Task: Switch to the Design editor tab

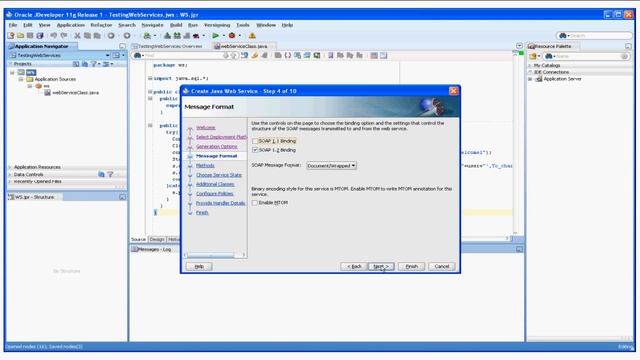Action: click(157, 240)
